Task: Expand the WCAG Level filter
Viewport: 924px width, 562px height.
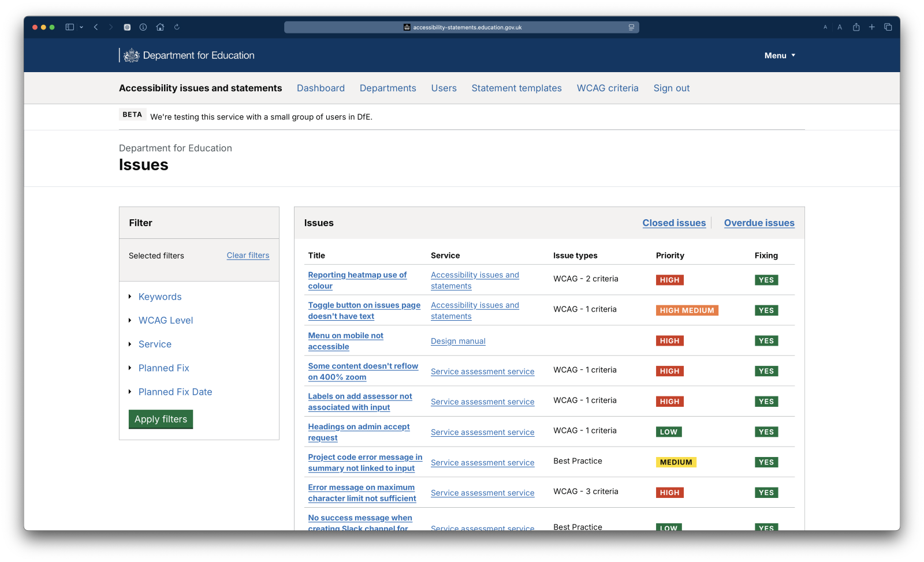Action: pos(166,320)
